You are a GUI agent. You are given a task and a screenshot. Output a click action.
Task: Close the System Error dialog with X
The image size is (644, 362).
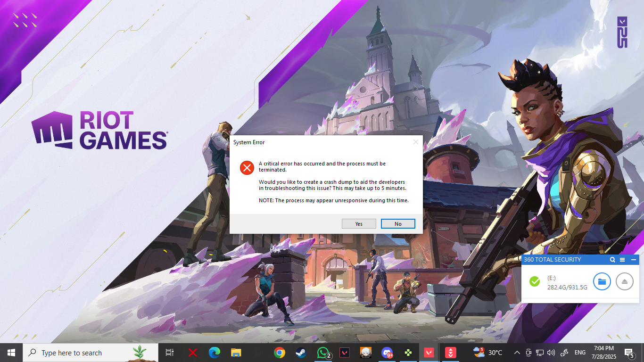415,142
